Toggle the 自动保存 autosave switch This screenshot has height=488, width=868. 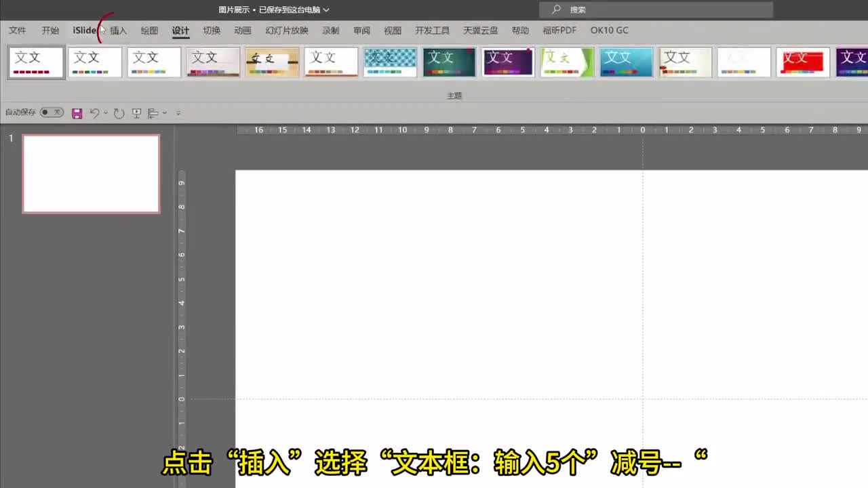[51, 113]
